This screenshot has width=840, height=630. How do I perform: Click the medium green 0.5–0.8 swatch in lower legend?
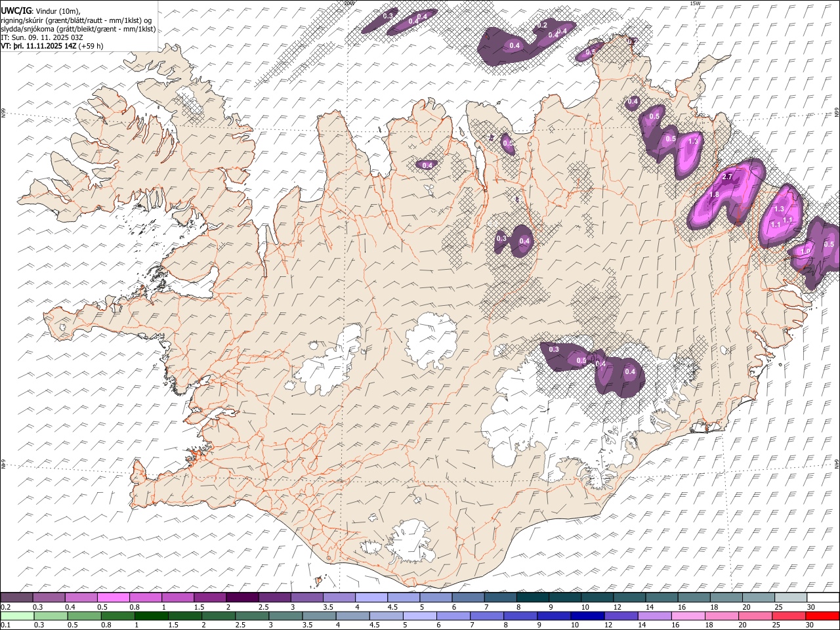pos(84,616)
